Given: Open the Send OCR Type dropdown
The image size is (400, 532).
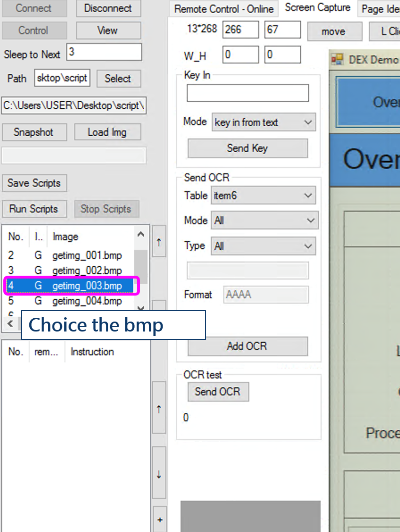Looking at the screenshot, I should [x=263, y=246].
